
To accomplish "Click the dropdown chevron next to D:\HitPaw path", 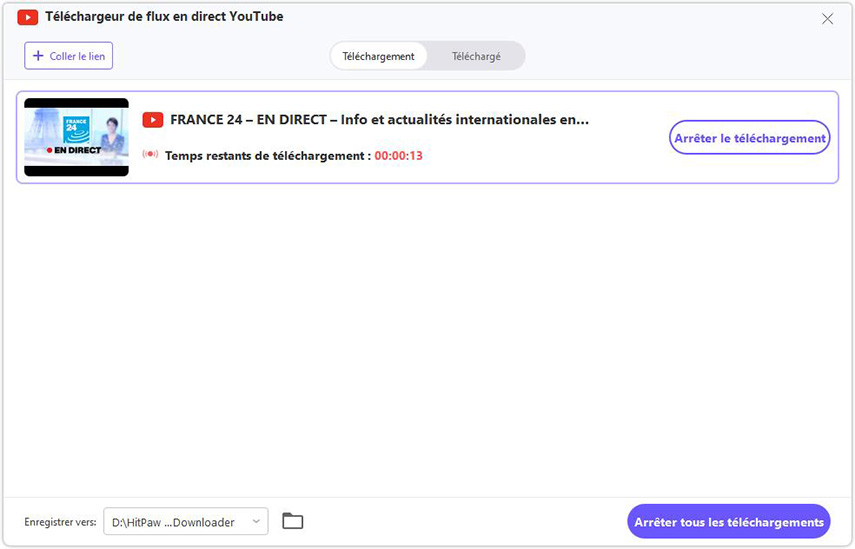I will pos(256,522).
